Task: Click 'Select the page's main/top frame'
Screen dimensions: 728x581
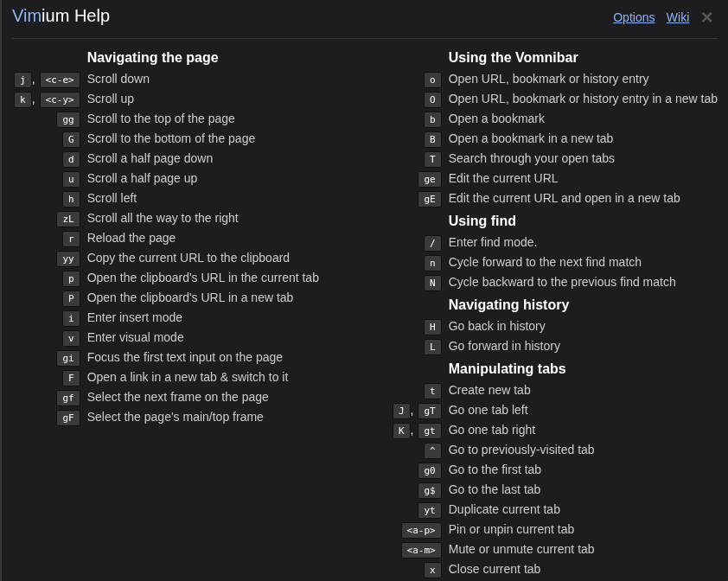Action: click(x=175, y=417)
